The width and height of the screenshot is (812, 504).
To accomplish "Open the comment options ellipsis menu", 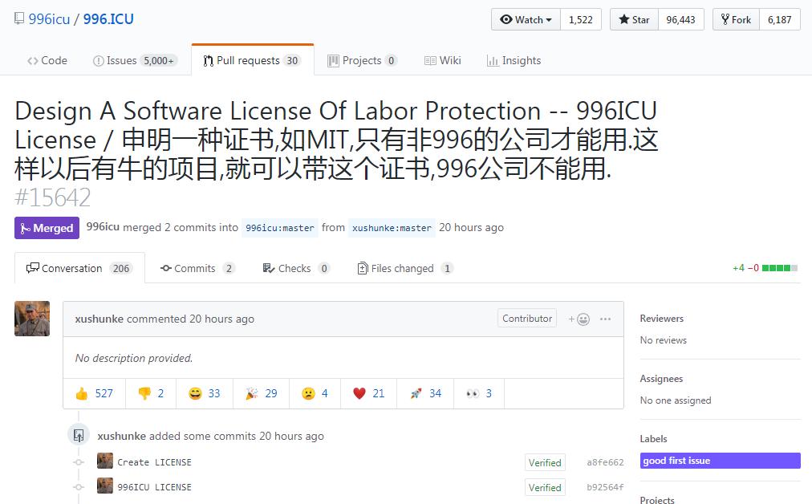I will pos(604,319).
